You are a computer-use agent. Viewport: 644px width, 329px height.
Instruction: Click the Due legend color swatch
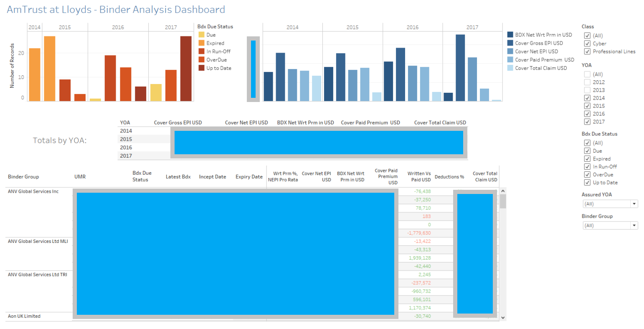[201, 35]
